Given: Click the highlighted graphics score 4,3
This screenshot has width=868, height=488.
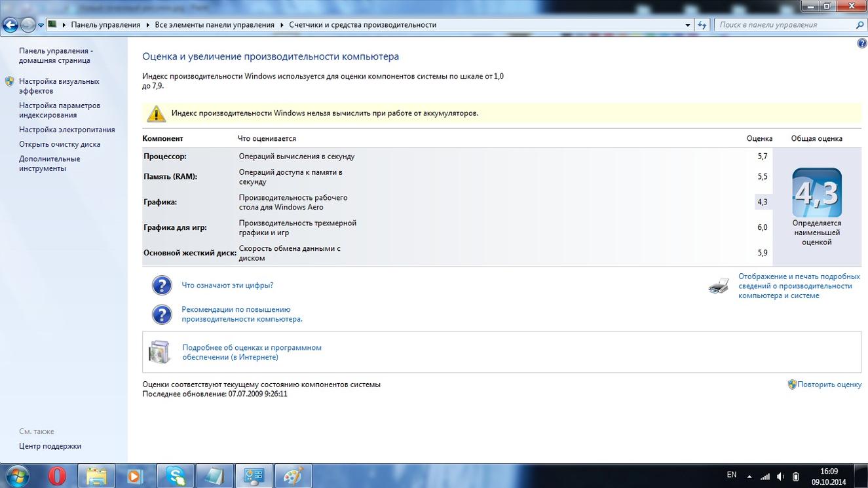Looking at the screenshot, I should [x=763, y=202].
